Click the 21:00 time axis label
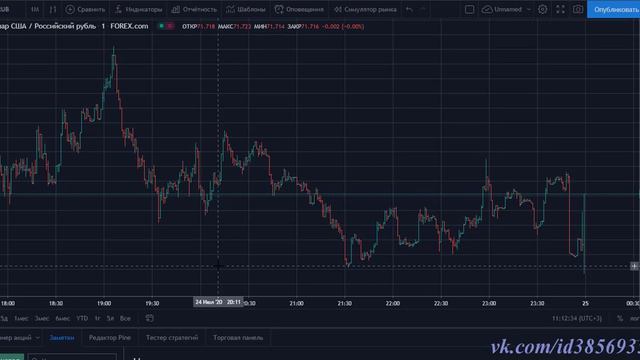The height and width of the screenshot is (360, 640). pyautogui.click(x=296, y=303)
